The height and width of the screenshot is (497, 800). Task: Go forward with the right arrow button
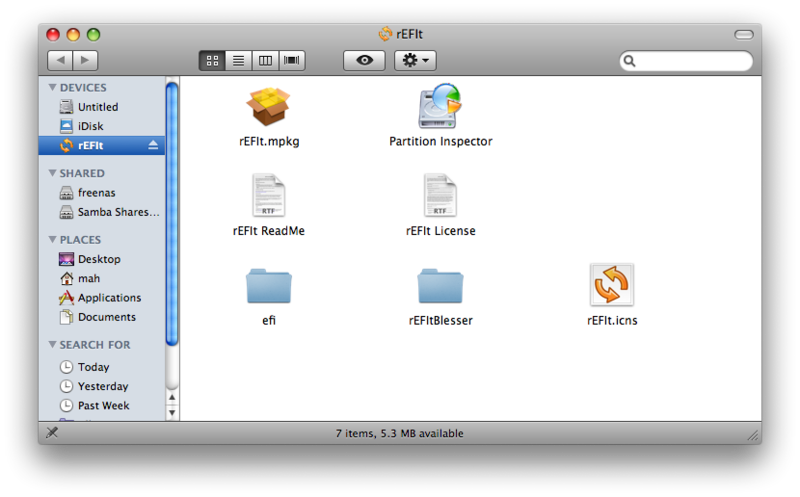tap(85, 60)
